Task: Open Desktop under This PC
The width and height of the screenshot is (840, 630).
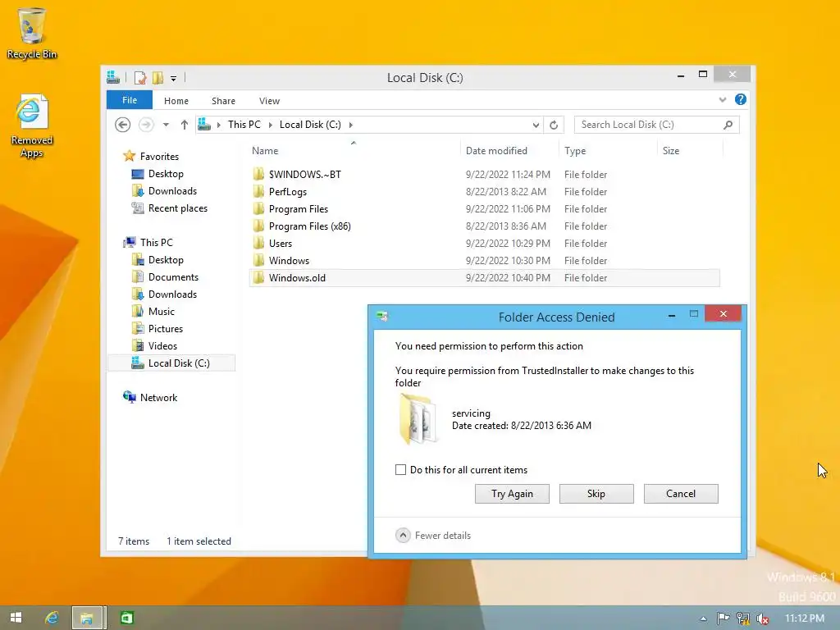Action: (166, 260)
